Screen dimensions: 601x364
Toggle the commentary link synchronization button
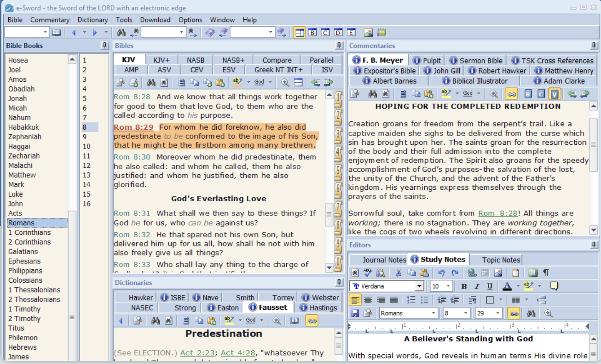(511, 93)
